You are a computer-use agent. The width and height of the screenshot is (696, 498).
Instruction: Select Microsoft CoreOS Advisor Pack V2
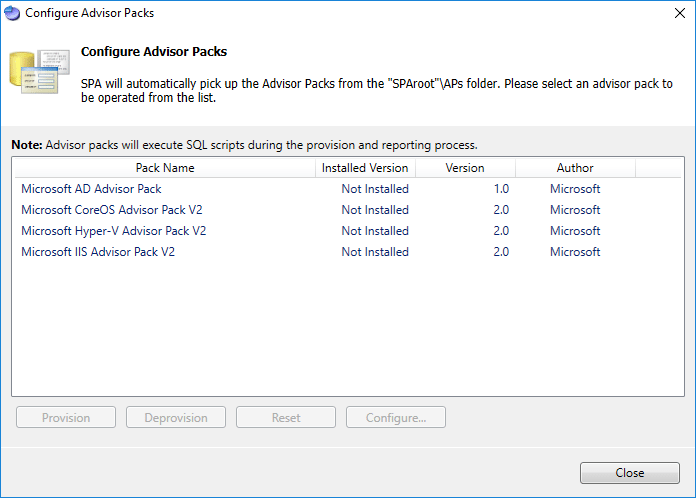[x=112, y=210]
